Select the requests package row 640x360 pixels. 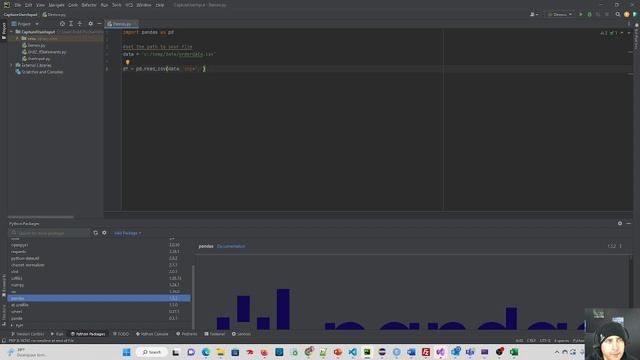[99, 251]
